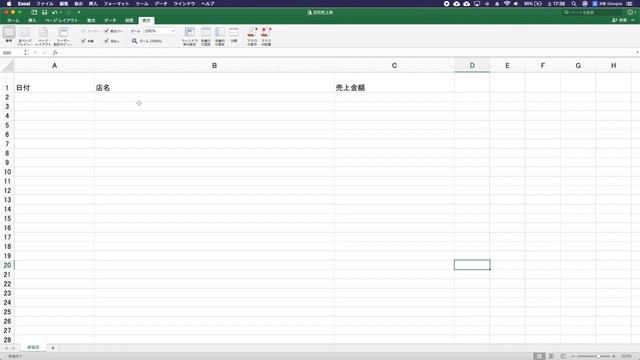The width and height of the screenshot is (640, 360).
Task: Click the Undo arrow icon
Action: 55,12
